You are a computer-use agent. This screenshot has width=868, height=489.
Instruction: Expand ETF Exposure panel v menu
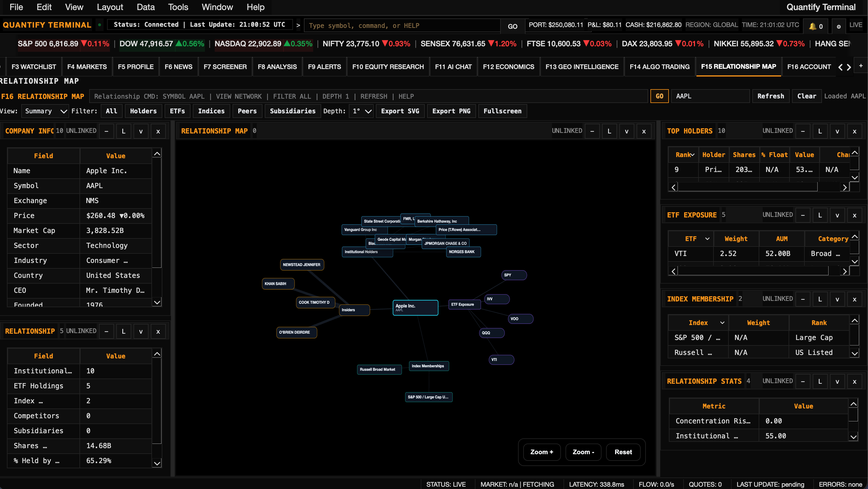click(837, 215)
